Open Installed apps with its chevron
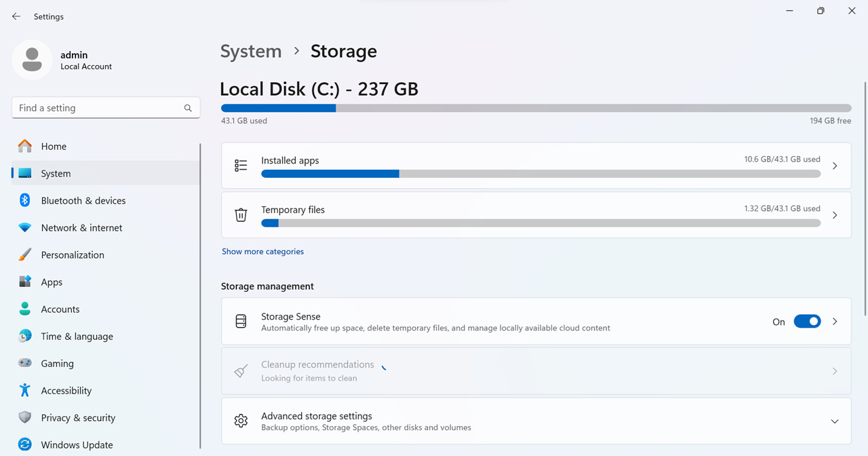Image resolution: width=868 pixels, height=456 pixels. tap(835, 166)
